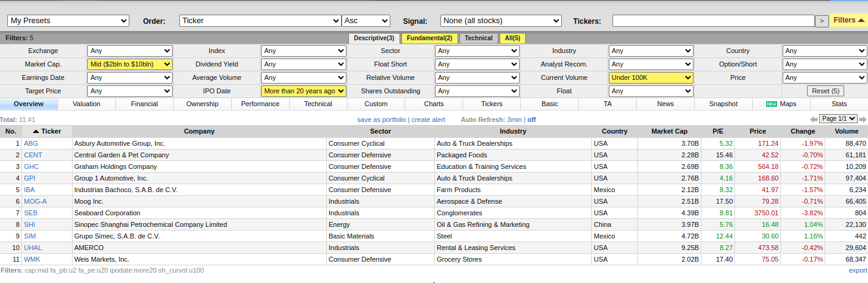The width and height of the screenshot is (868, 283).
Task: Open the My Presets dropdown
Action: pos(68,21)
